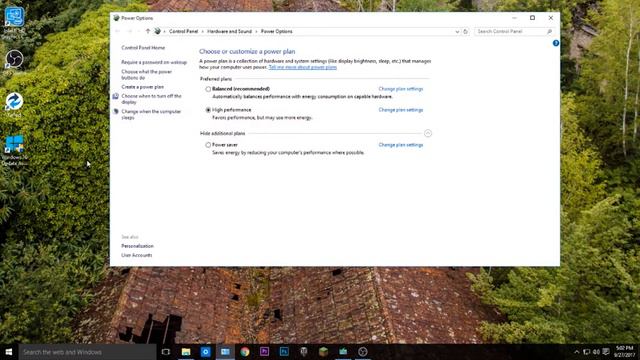Go up one level with Up arrow

pos(148,31)
